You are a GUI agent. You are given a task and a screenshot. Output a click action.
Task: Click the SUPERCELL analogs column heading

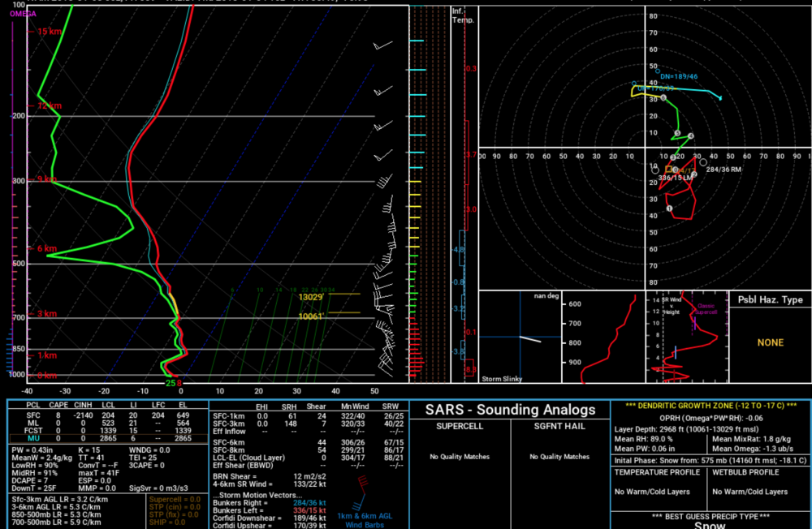tap(460, 427)
